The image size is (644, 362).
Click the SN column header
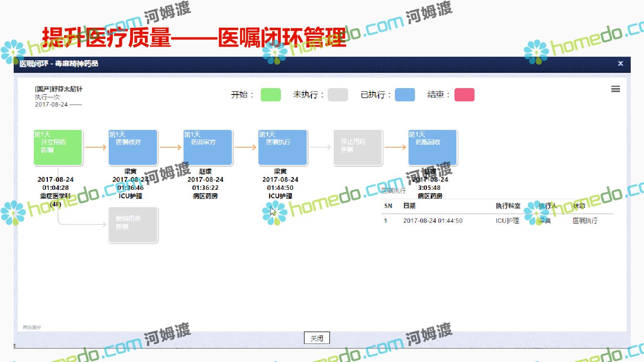pos(388,206)
